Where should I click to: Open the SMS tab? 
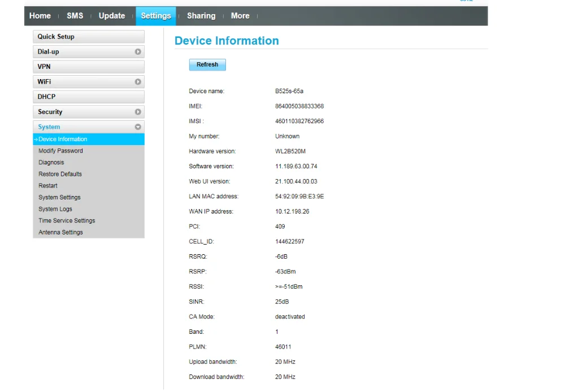[x=75, y=16]
